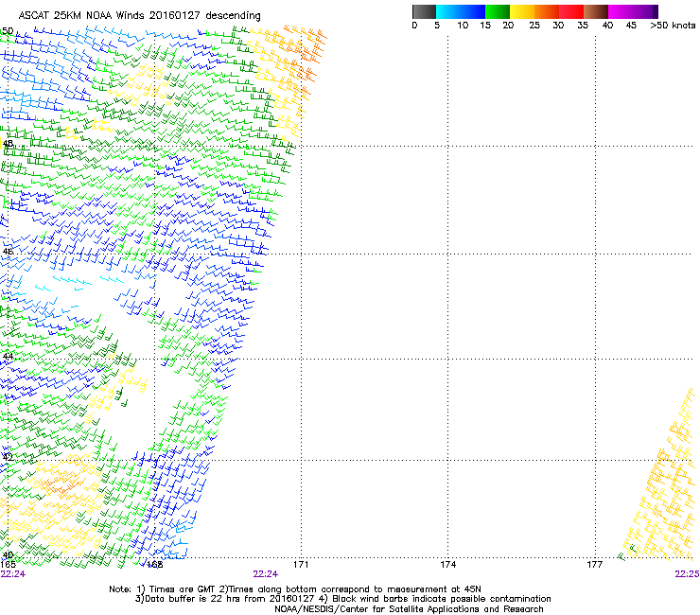Click the purple 22:24 timestamp below longitude 165
This screenshot has width=700, height=615.
click(x=13, y=574)
